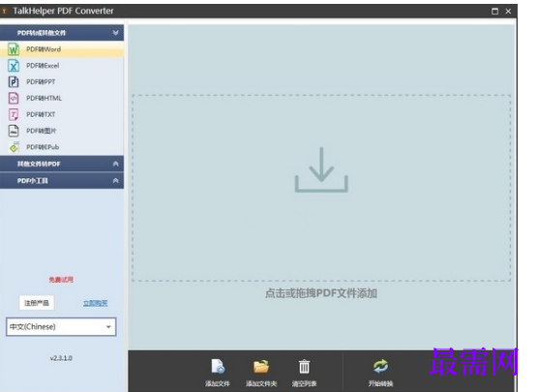Click the add folder (添加文件夹) icon
537x392 pixels.
pos(261,366)
